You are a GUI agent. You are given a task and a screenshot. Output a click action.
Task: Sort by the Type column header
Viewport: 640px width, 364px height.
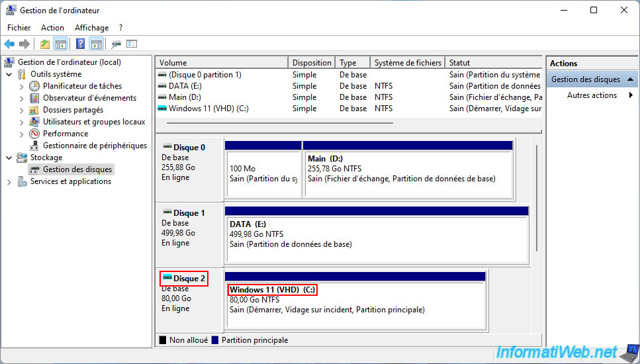[353, 62]
